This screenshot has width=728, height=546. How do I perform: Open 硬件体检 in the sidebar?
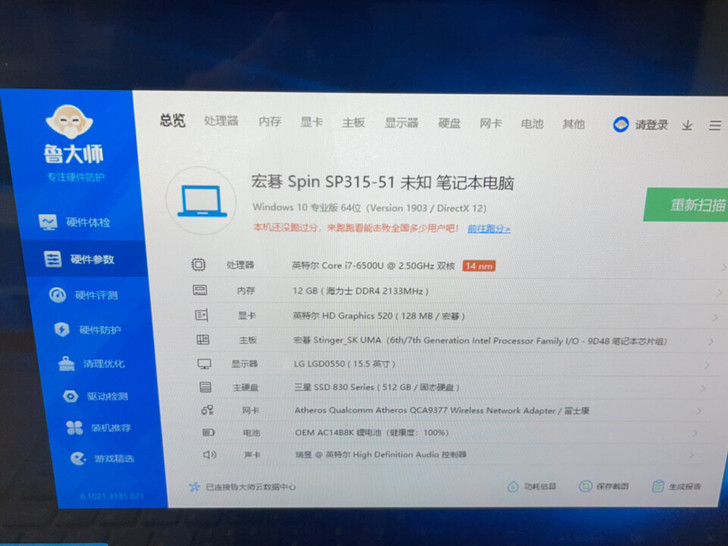[74, 222]
